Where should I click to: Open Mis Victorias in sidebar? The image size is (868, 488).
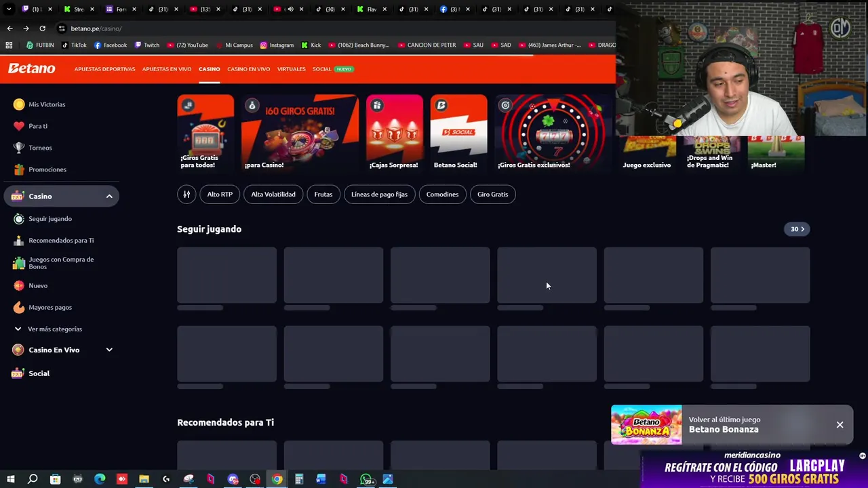click(x=39, y=104)
